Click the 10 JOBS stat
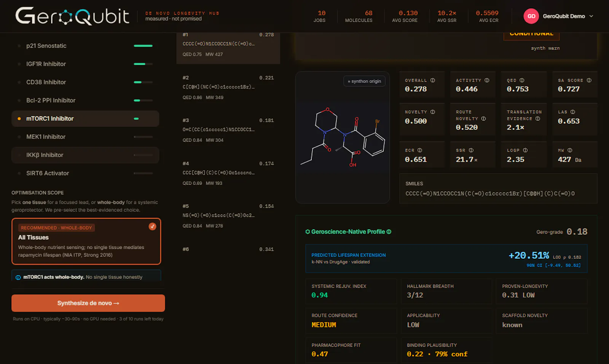The width and height of the screenshot is (609, 364). tap(319, 16)
